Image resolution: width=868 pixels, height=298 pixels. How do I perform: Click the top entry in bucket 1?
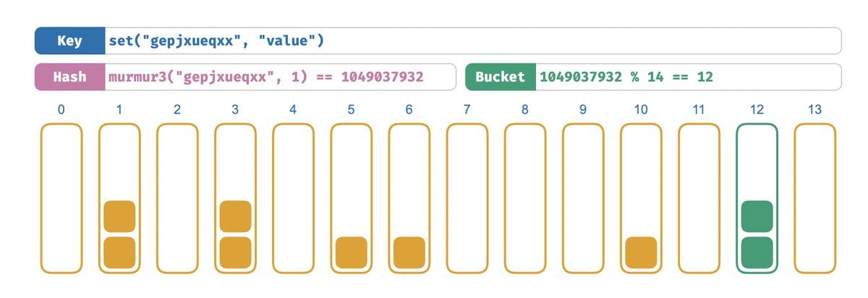[119, 216]
